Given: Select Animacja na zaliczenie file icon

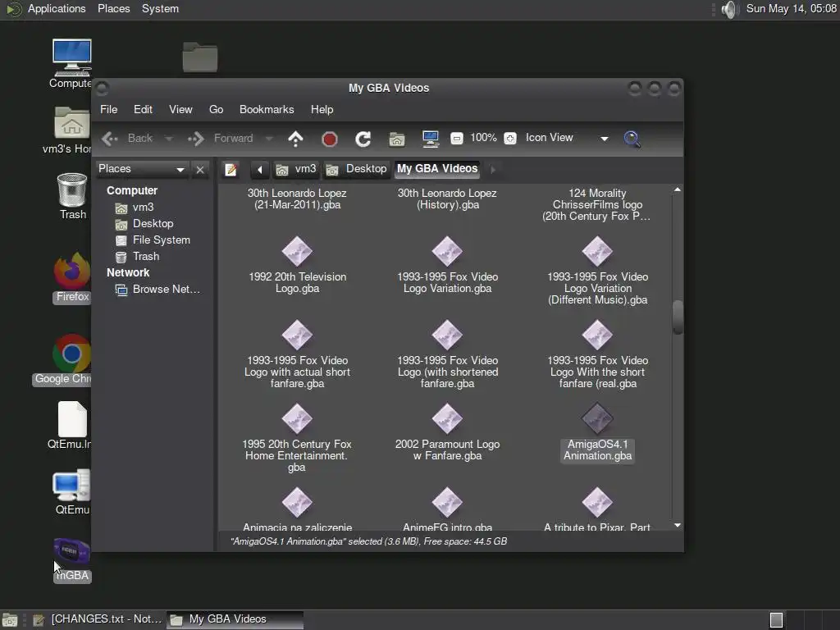Looking at the screenshot, I should [297, 502].
